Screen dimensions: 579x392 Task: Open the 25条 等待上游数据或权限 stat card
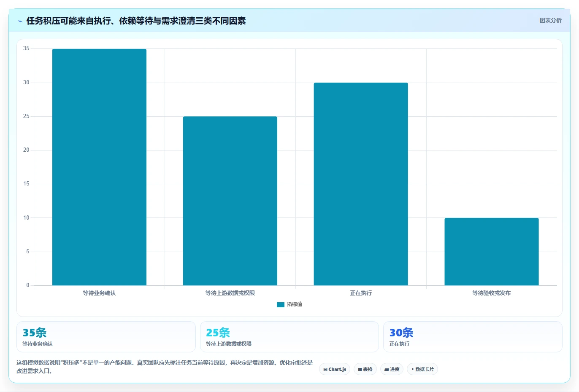(289, 337)
